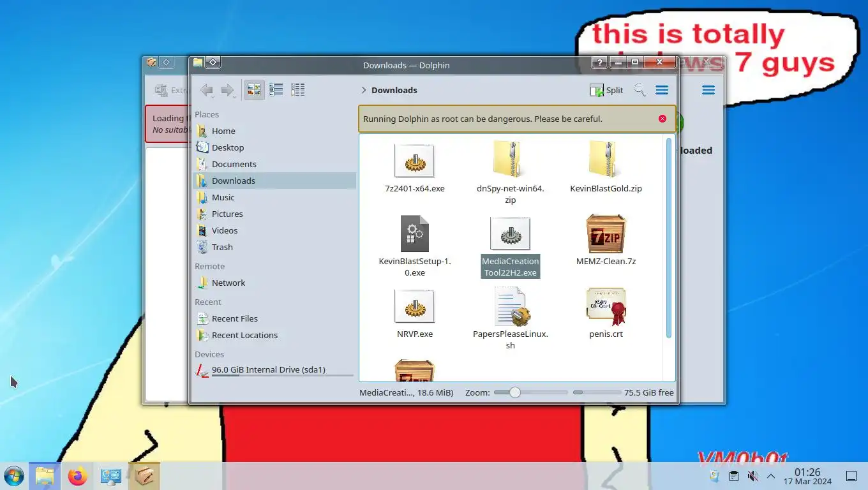The height and width of the screenshot is (490, 868).
Task: Open Pictures in Places panel
Action: (274, 214)
